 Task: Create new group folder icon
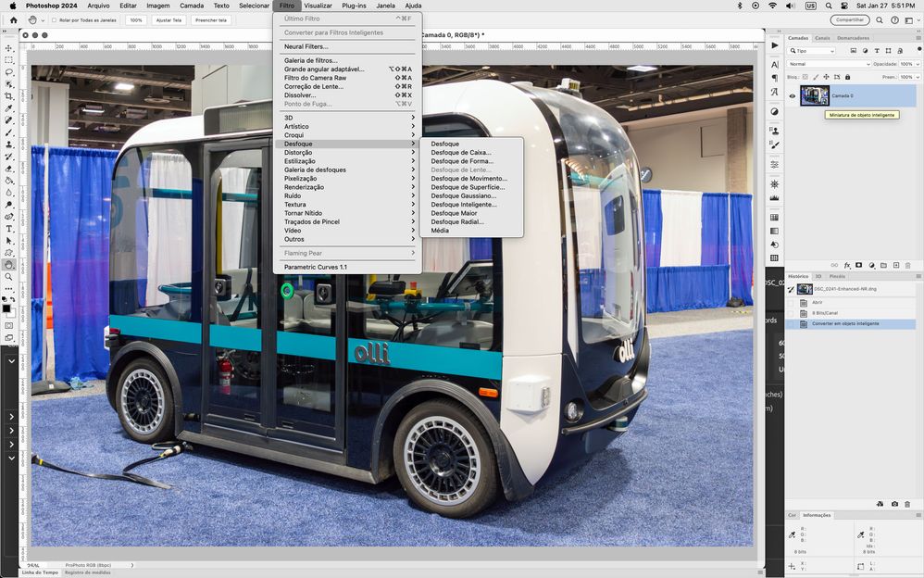(x=883, y=266)
